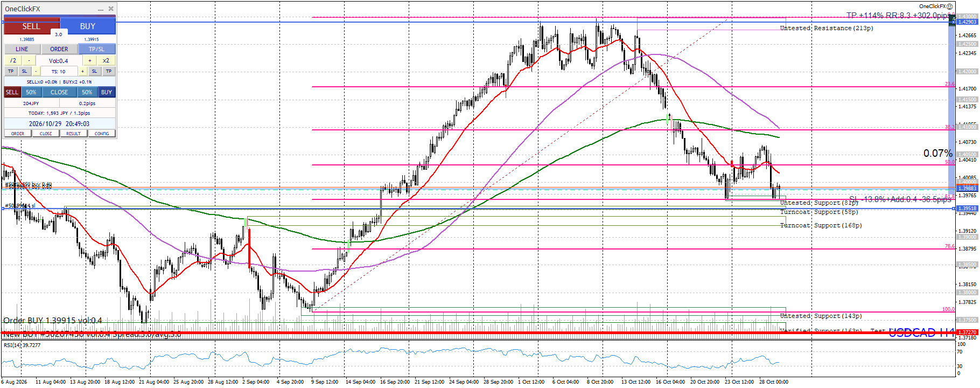
Task: Halve the volume with /2 button
Action: click(x=13, y=61)
